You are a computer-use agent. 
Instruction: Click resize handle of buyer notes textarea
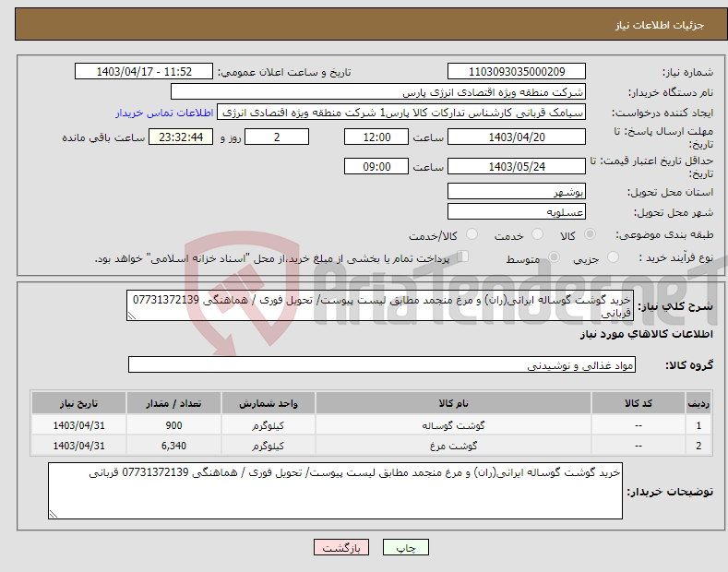(53, 515)
